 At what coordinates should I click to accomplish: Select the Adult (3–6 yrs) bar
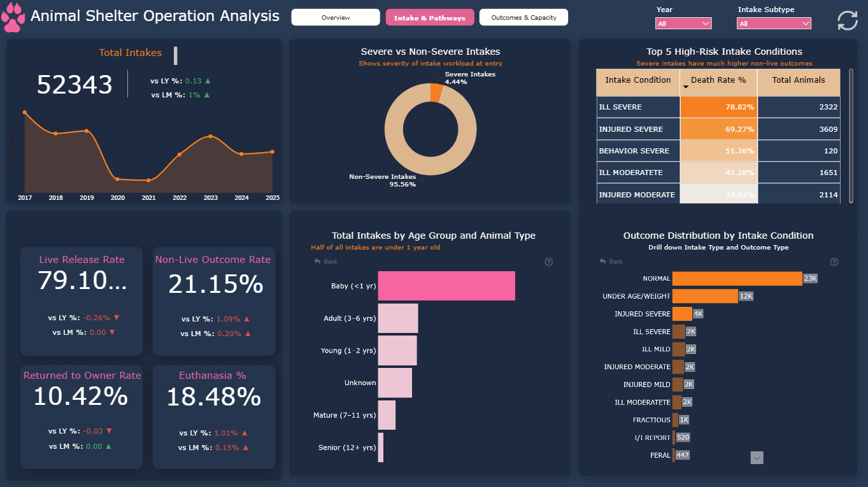pyautogui.click(x=398, y=318)
